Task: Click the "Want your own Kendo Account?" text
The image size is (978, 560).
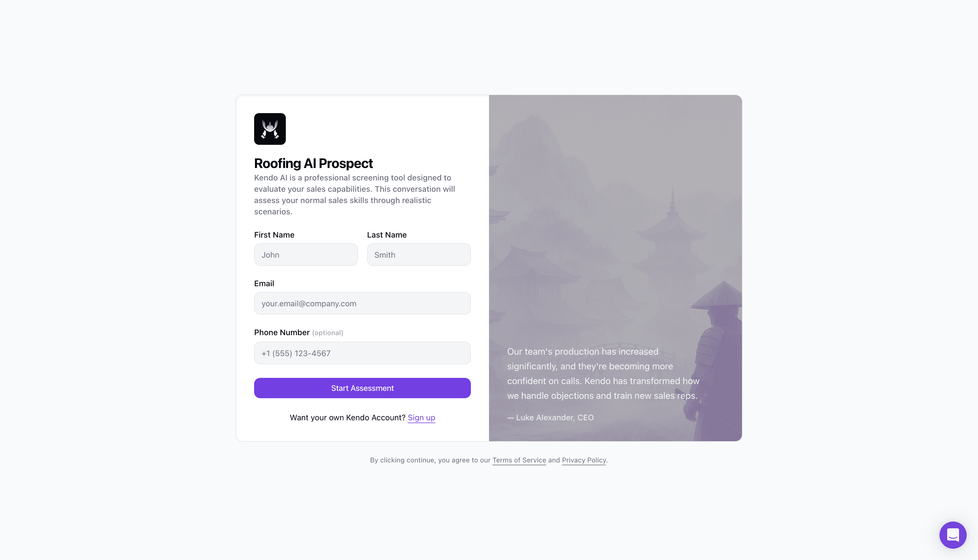Action: 348,418
